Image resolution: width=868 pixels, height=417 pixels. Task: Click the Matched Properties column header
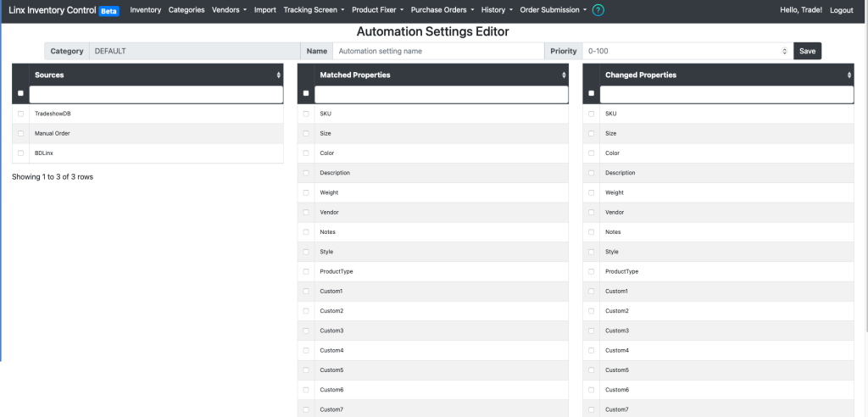coord(441,75)
